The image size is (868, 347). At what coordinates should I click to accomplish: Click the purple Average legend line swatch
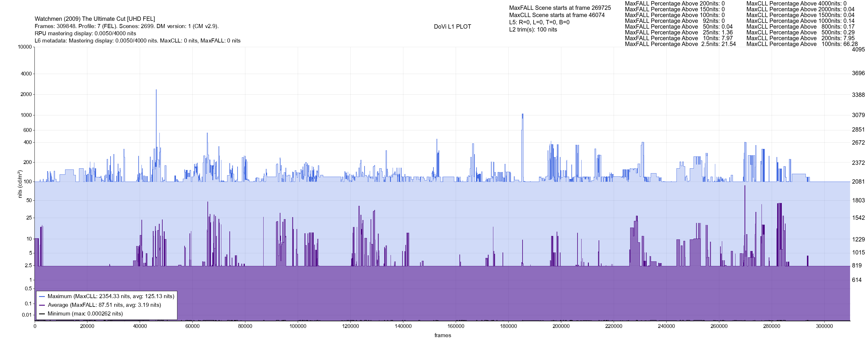[42, 305]
